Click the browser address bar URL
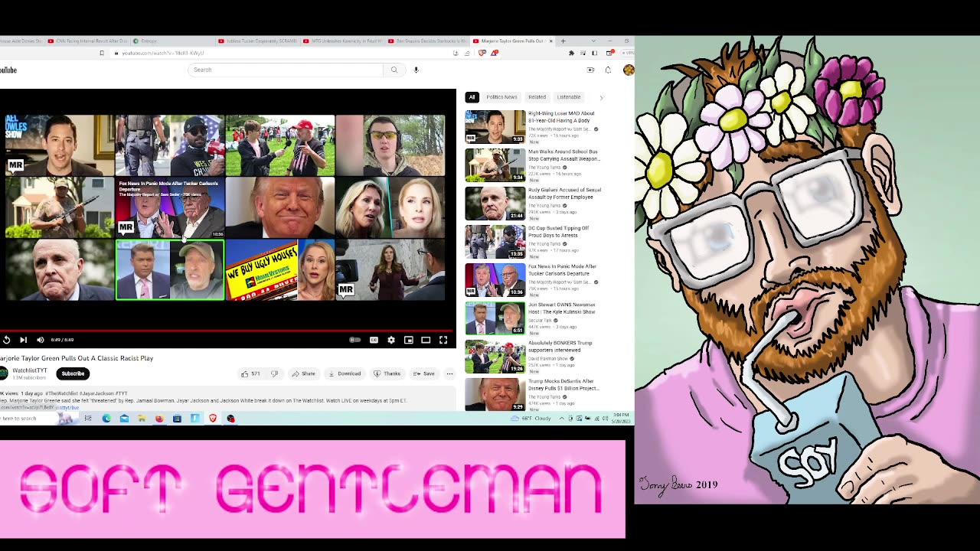The height and width of the screenshot is (551, 980). point(163,53)
